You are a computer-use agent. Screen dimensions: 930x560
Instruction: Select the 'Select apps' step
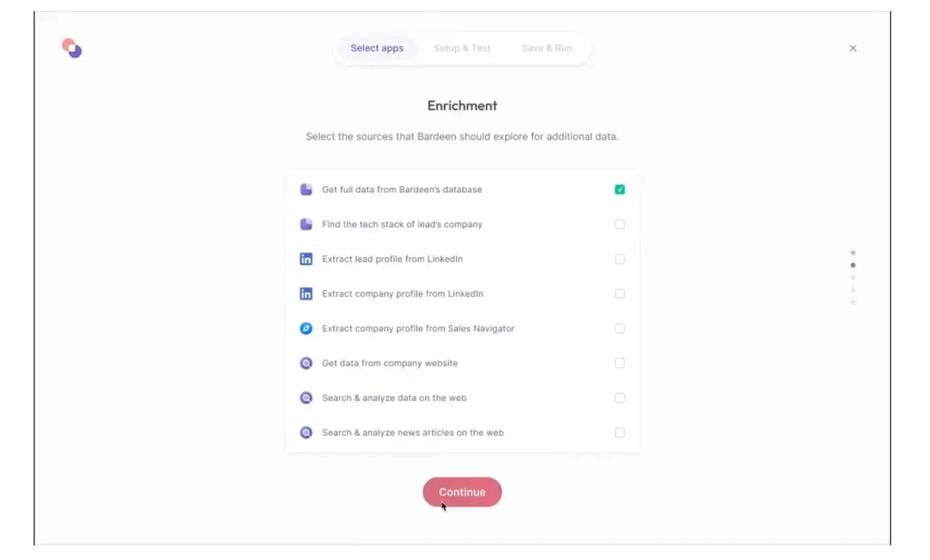pyautogui.click(x=377, y=48)
